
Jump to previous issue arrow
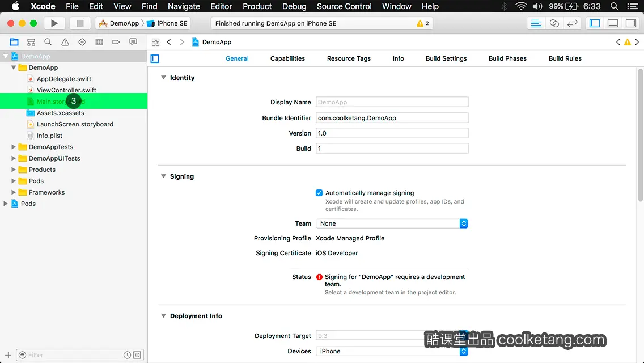[x=618, y=42]
